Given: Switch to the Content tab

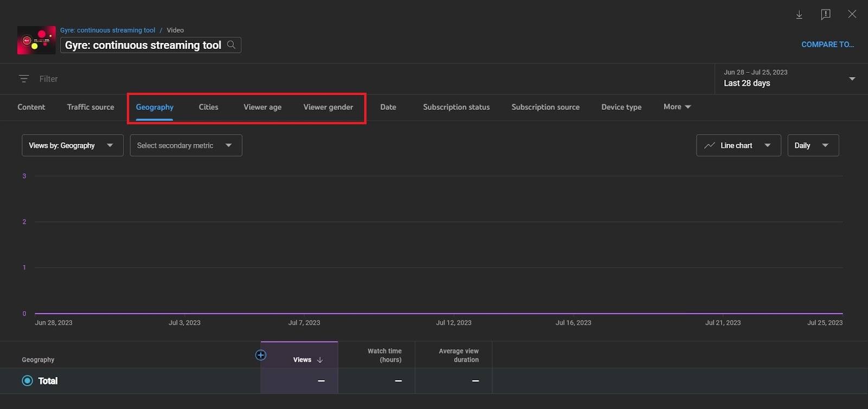Looking at the screenshot, I should click(31, 107).
